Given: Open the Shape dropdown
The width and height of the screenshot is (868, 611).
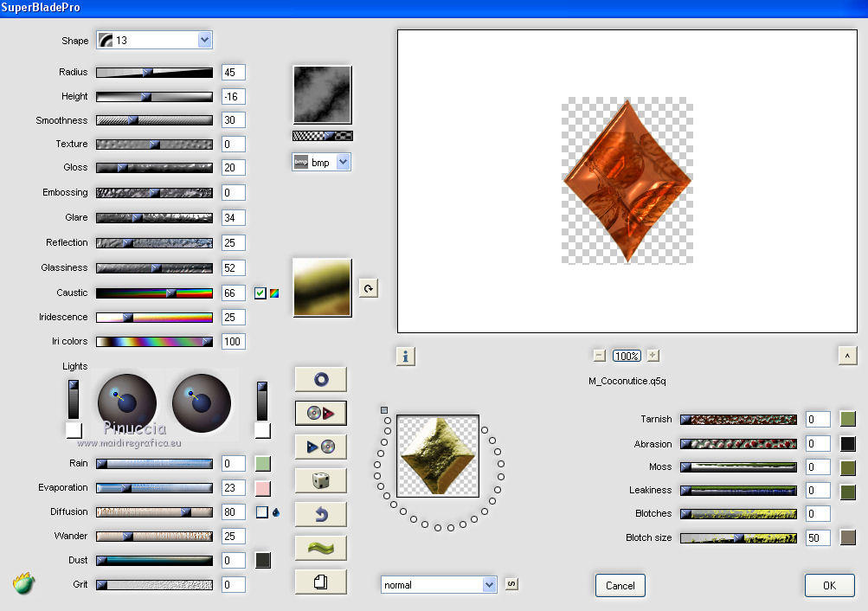Looking at the screenshot, I should coord(204,40).
